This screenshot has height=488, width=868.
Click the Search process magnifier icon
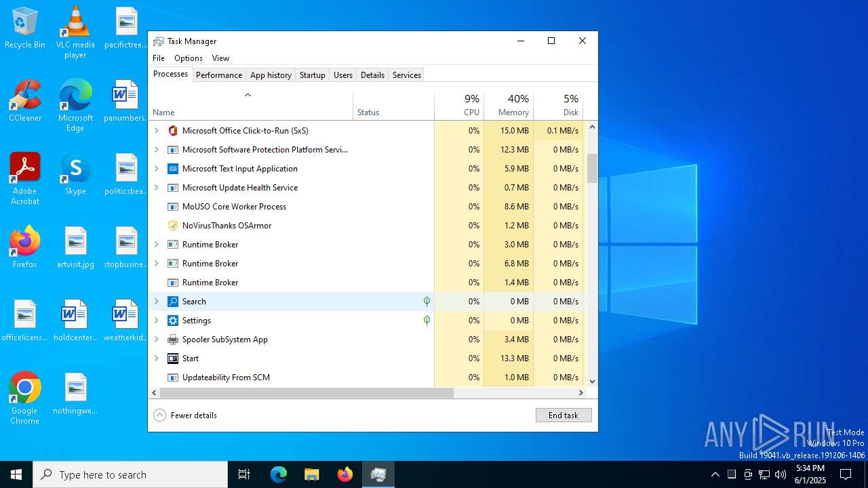(173, 302)
